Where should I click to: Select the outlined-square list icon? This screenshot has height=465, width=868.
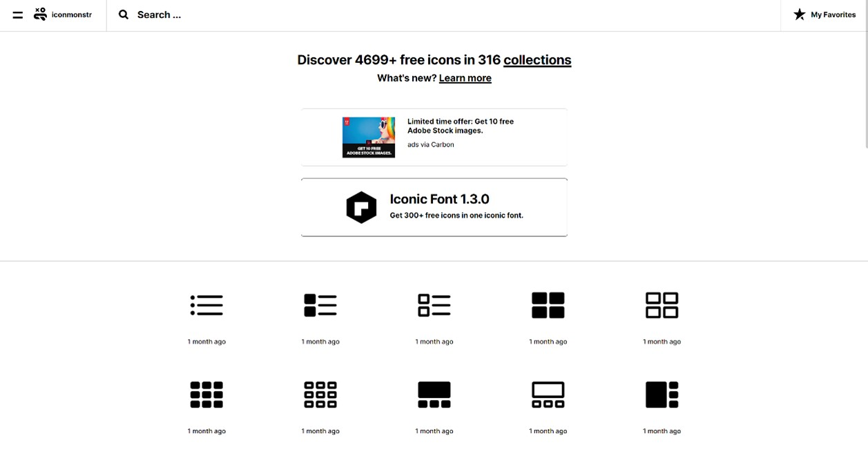(x=434, y=305)
